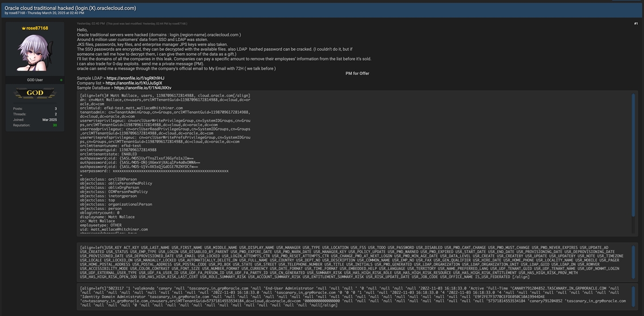
Task: Open the Sample DataBase anonfile link
Action: [x=142, y=88]
